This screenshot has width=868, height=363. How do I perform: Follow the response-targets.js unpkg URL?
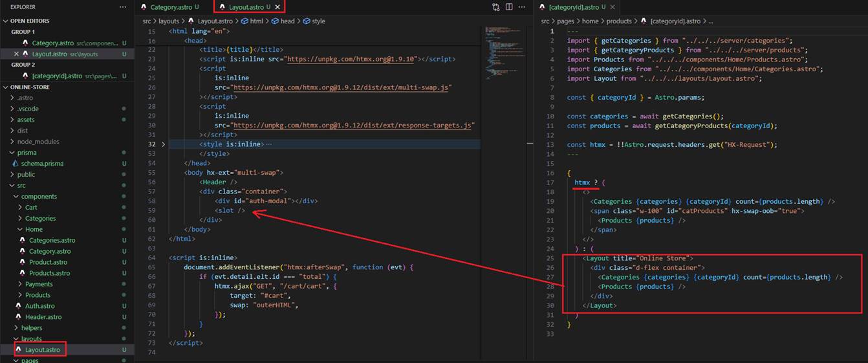pos(353,125)
